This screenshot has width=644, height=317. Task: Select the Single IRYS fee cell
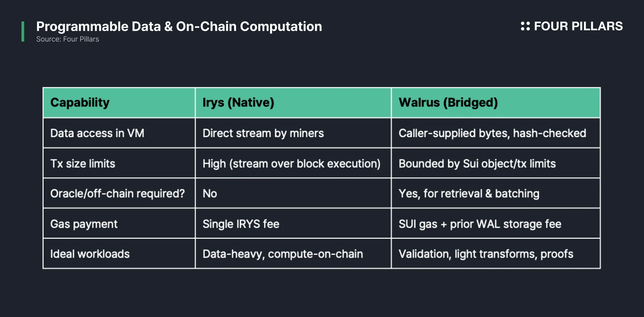[x=293, y=224]
